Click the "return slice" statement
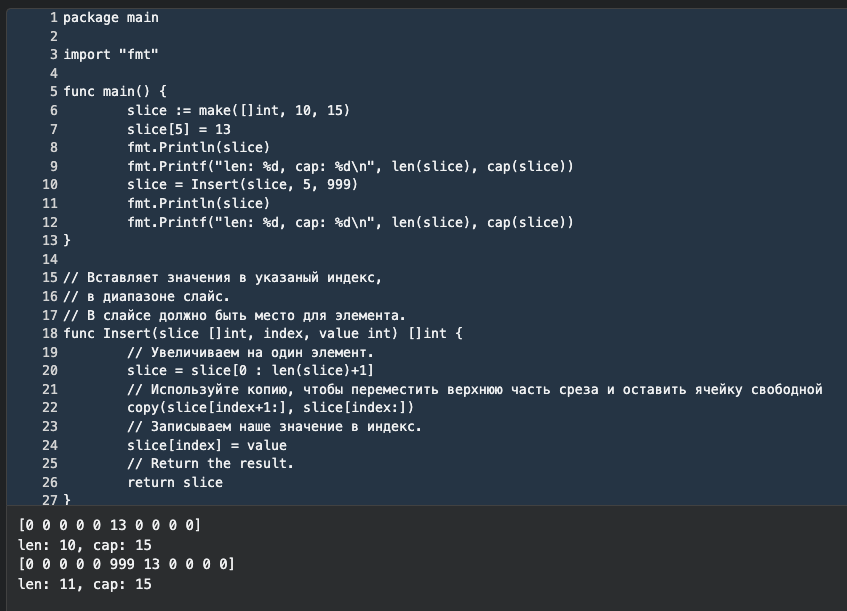Screen dimensions: 847x611 pyautogui.click(x=174, y=482)
